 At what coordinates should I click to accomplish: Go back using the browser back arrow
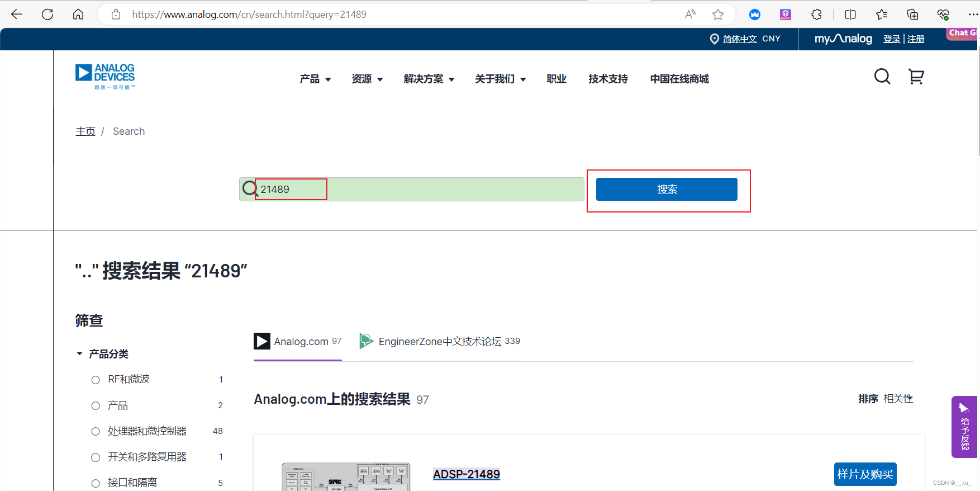17,15
